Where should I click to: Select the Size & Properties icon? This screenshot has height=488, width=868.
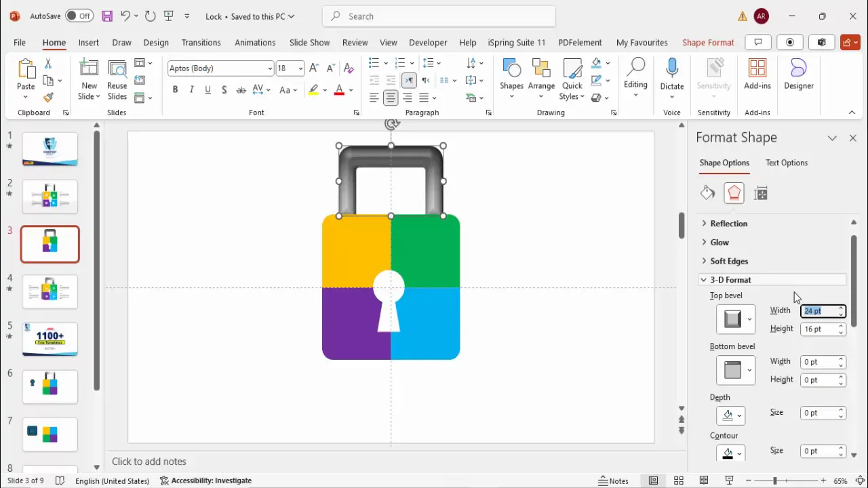click(x=761, y=194)
